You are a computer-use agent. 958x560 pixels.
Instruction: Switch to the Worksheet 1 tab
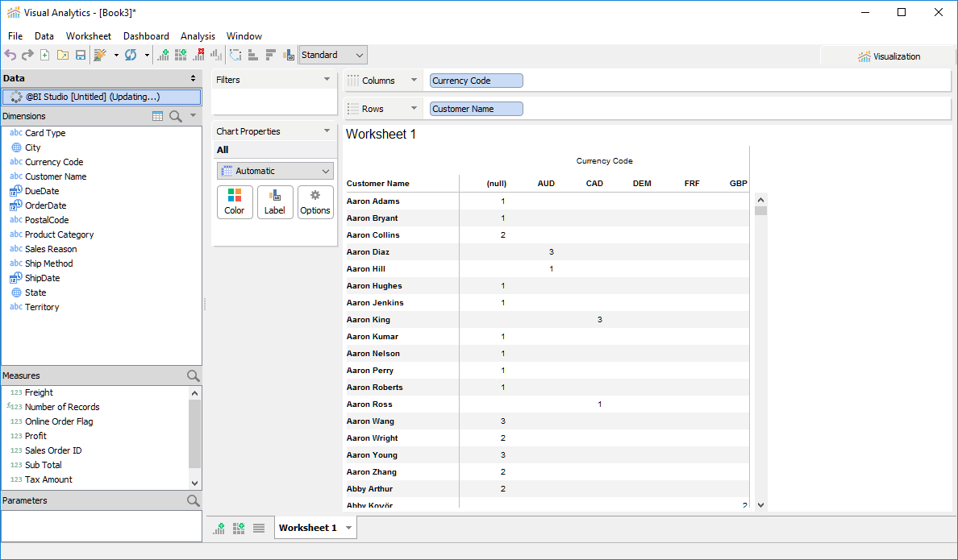pyautogui.click(x=307, y=528)
